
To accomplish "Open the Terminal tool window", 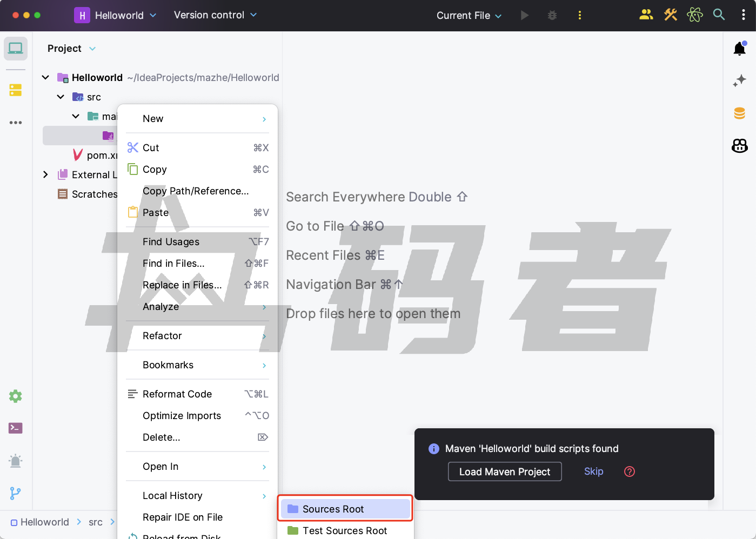I will tap(16, 428).
